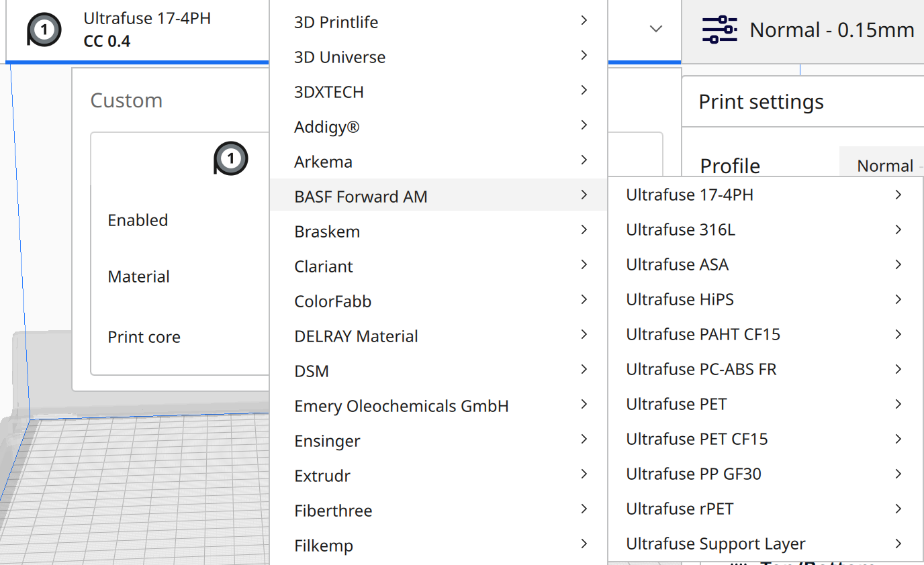Screen dimensions: 924x565
Task: Open the DSM brand submenu
Action: [438, 370]
